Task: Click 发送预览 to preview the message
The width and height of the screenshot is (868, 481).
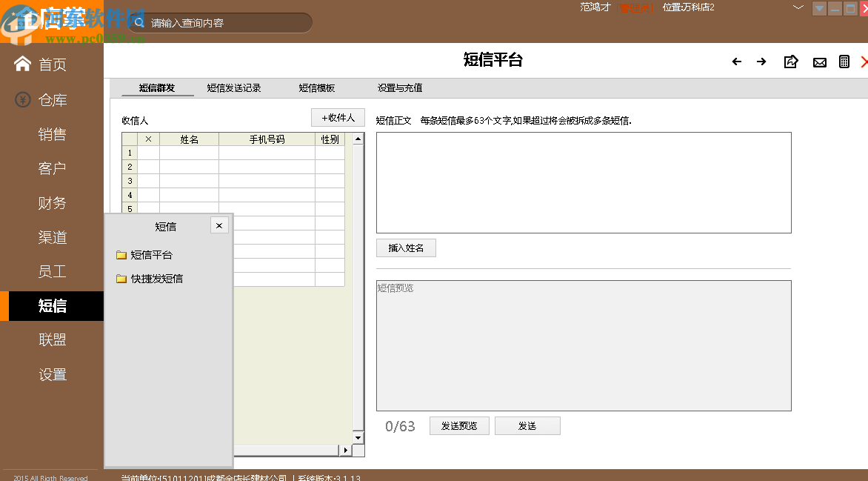Action: 459,425
